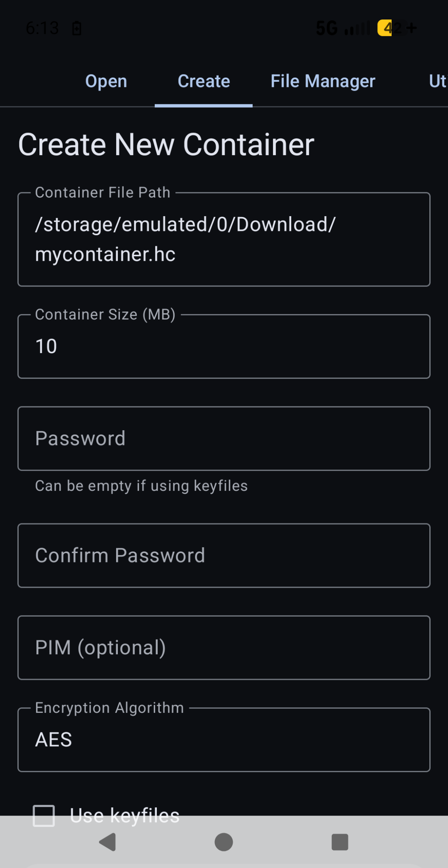Click the Container File Path field
Image resolution: width=448 pixels, height=868 pixels.
[224, 239]
